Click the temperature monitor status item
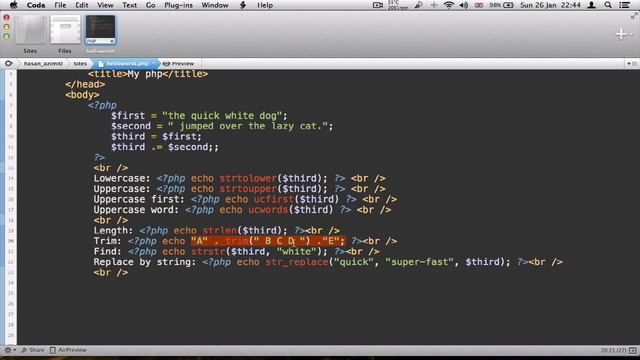640x360 pixels. (398, 5)
